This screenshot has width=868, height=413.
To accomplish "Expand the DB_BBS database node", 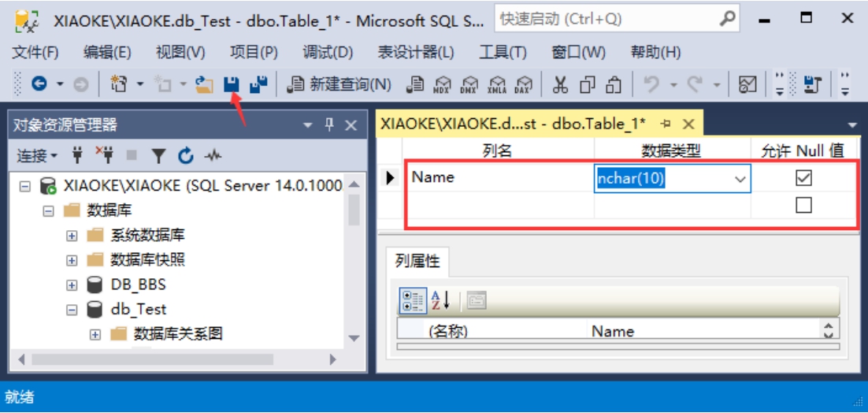I will (72, 285).
